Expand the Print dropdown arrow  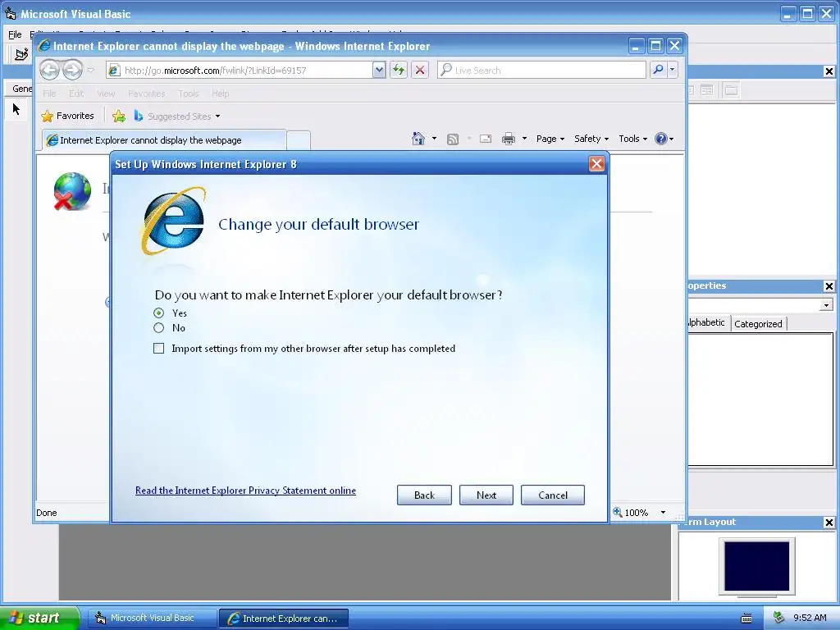coord(524,139)
